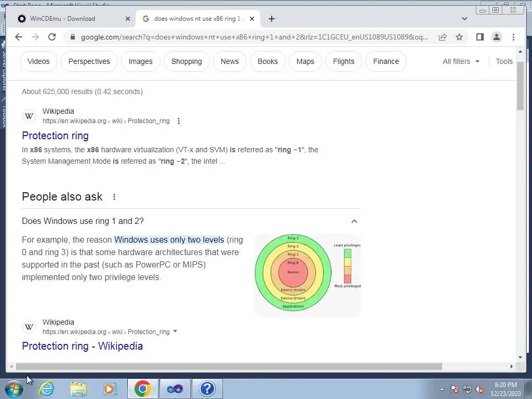Expand the All filters dropdown

pos(461,61)
